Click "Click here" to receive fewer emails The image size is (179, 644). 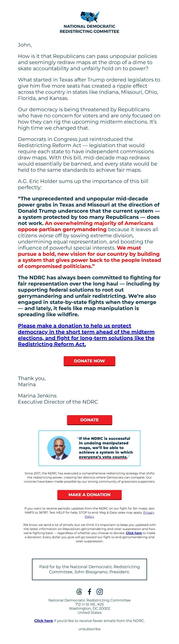tap(43, 620)
